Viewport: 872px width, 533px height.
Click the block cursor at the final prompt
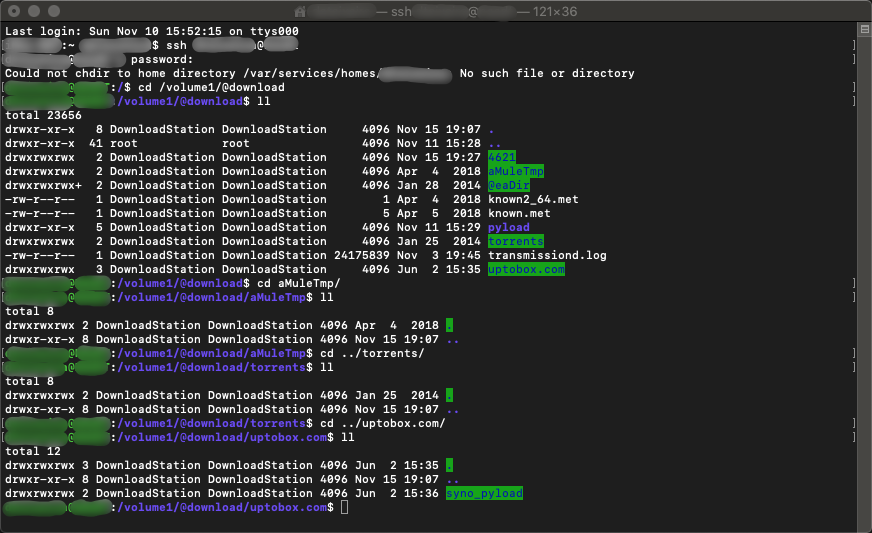tap(344, 508)
